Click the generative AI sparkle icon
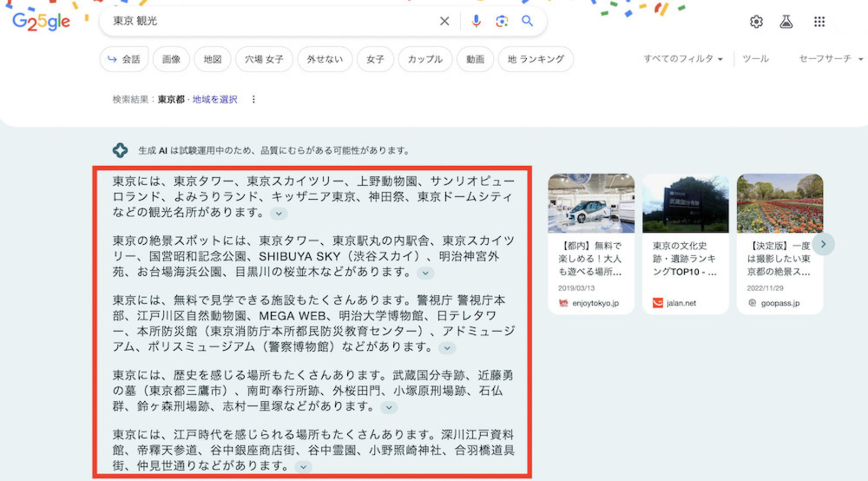The image size is (868, 481). (x=120, y=150)
